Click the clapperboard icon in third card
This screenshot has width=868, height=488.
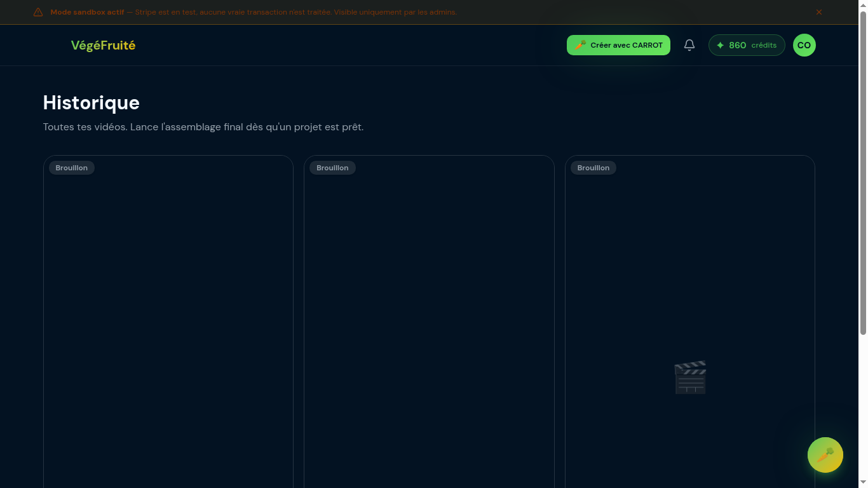690,377
